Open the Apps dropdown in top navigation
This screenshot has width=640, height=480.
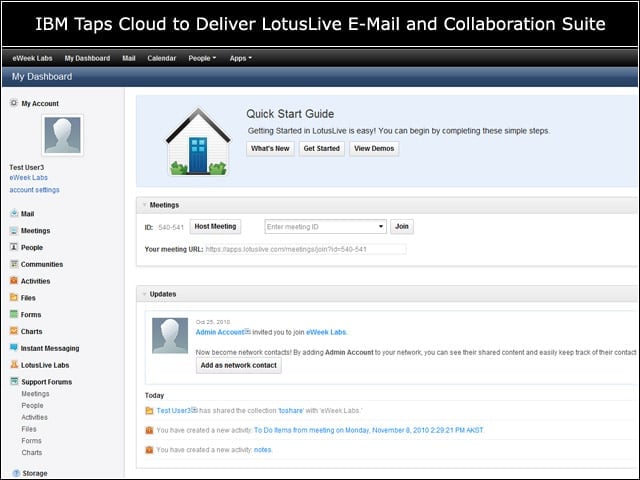pyautogui.click(x=240, y=58)
